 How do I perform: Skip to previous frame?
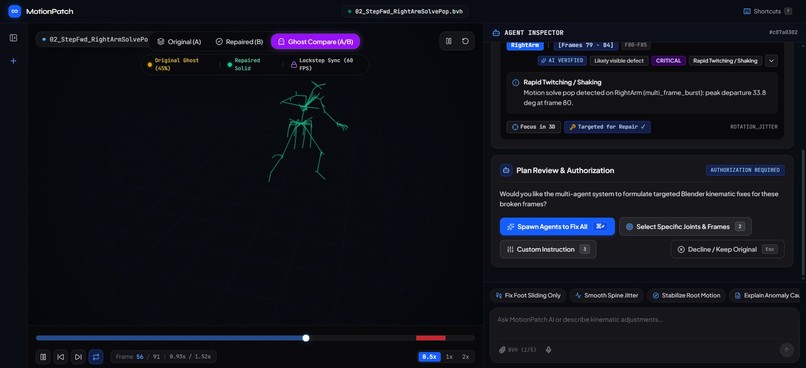point(61,357)
